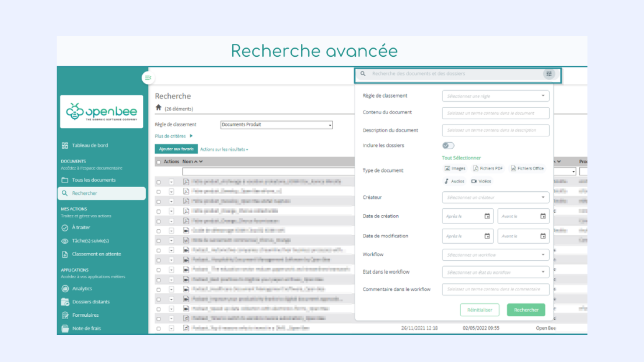Select the Audios document type icon
This screenshot has width=644, height=362.
(446, 181)
